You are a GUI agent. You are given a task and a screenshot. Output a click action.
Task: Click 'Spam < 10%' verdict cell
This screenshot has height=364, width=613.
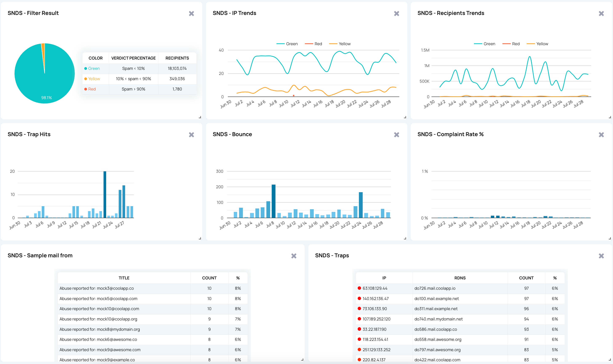134,68
